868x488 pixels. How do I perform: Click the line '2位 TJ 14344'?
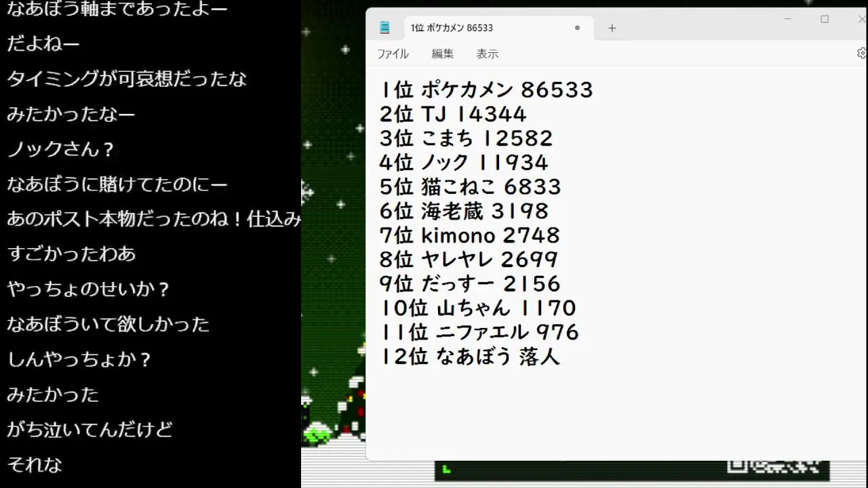[x=453, y=114]
